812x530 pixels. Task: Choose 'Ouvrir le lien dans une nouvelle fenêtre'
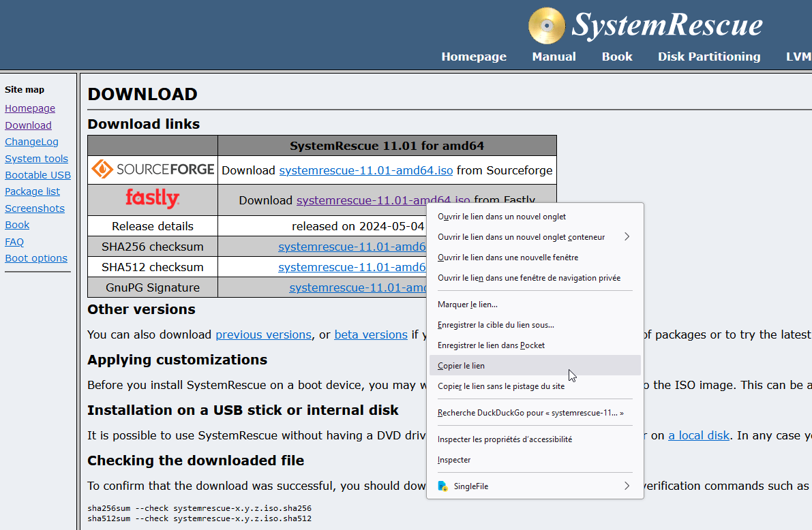point(535,258)
